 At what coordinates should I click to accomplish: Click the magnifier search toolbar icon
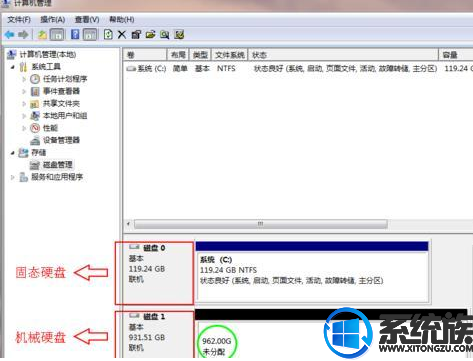pos(165,34)
